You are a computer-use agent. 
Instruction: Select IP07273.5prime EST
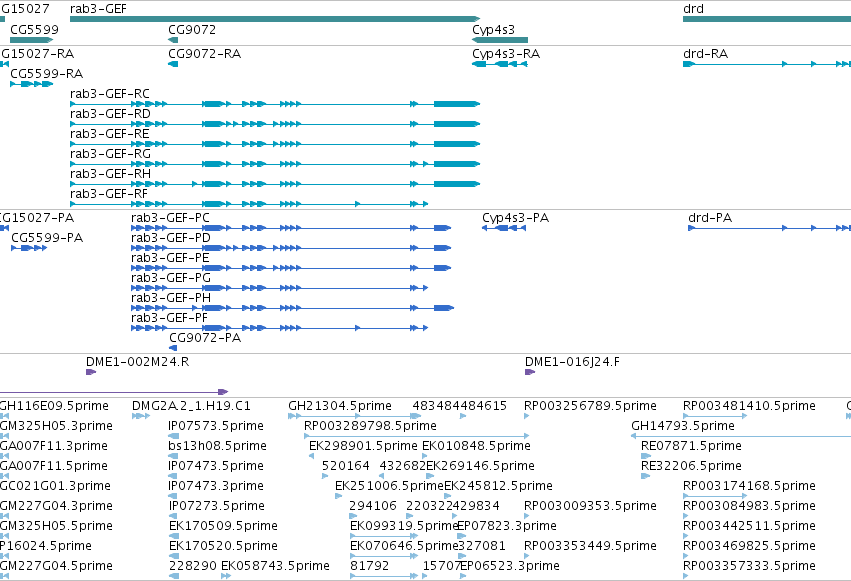172,516
